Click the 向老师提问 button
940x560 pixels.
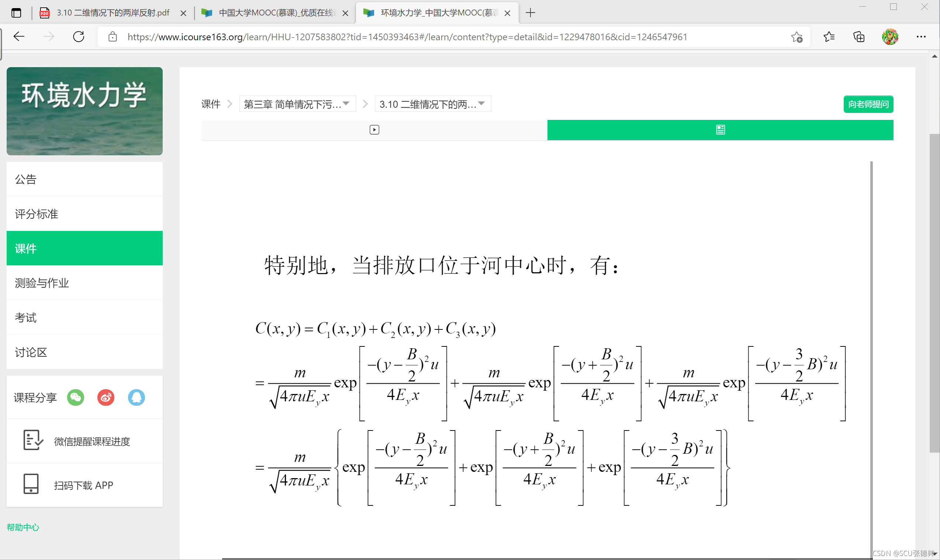coord(868,104)
